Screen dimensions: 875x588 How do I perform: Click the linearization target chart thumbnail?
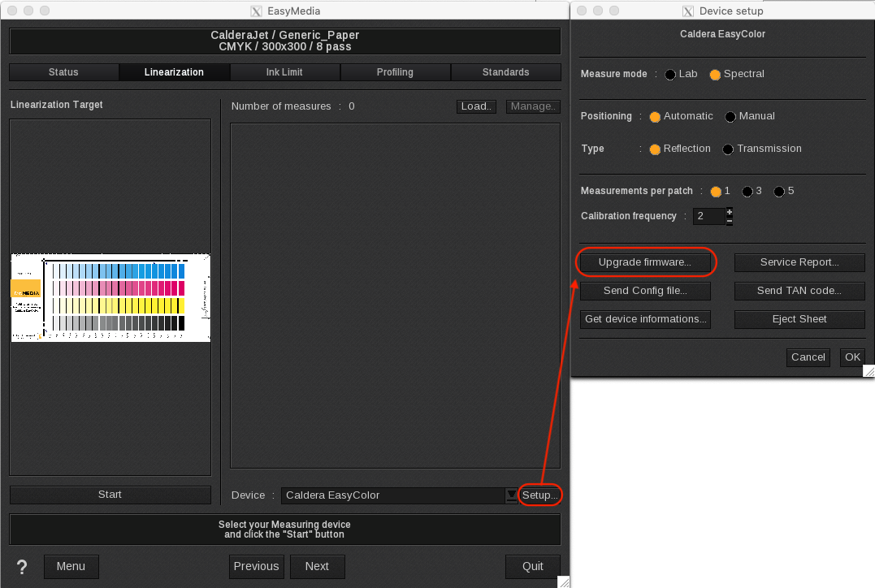click(x=110, y=297)
